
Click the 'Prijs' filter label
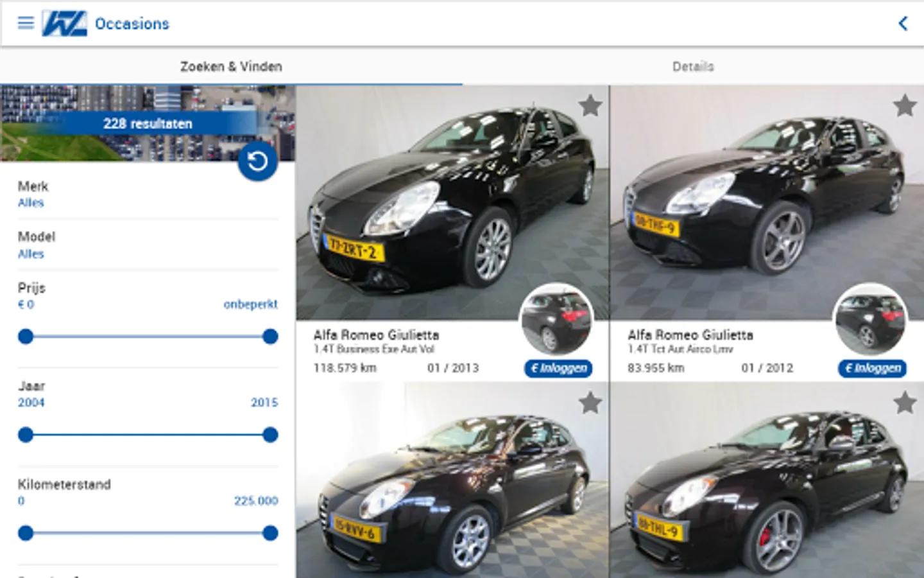[31, 288]
